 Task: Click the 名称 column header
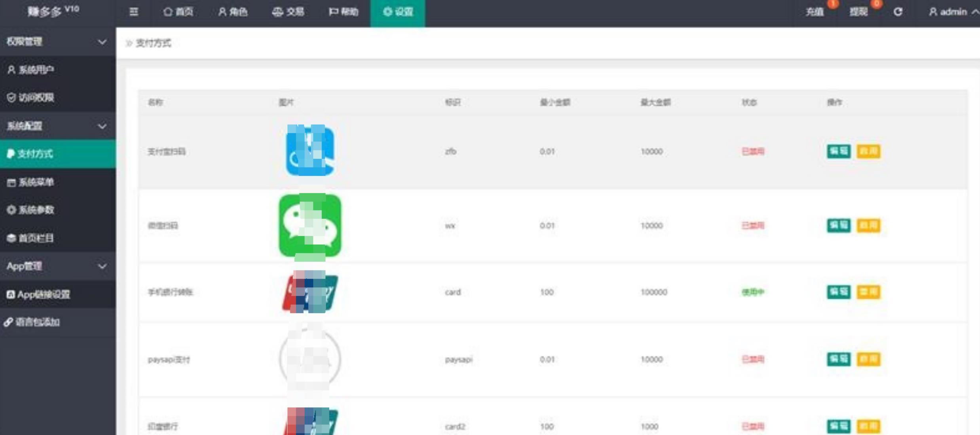pos(155,102)
